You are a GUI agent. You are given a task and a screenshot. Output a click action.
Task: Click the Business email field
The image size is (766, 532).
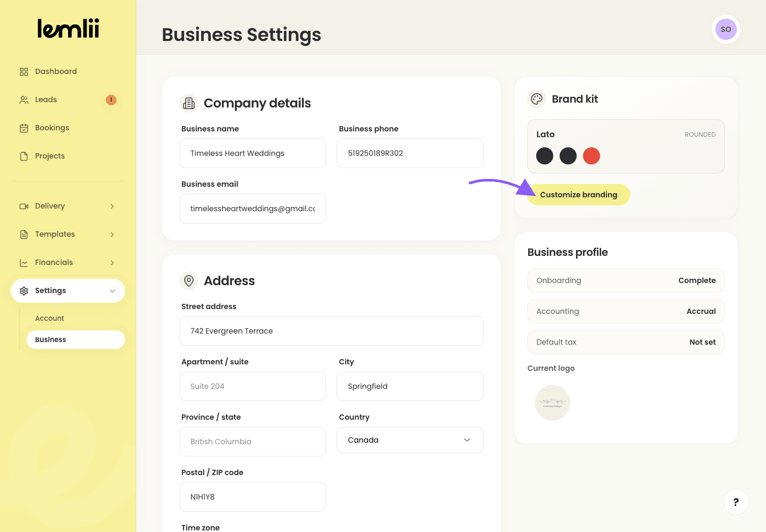253,209
